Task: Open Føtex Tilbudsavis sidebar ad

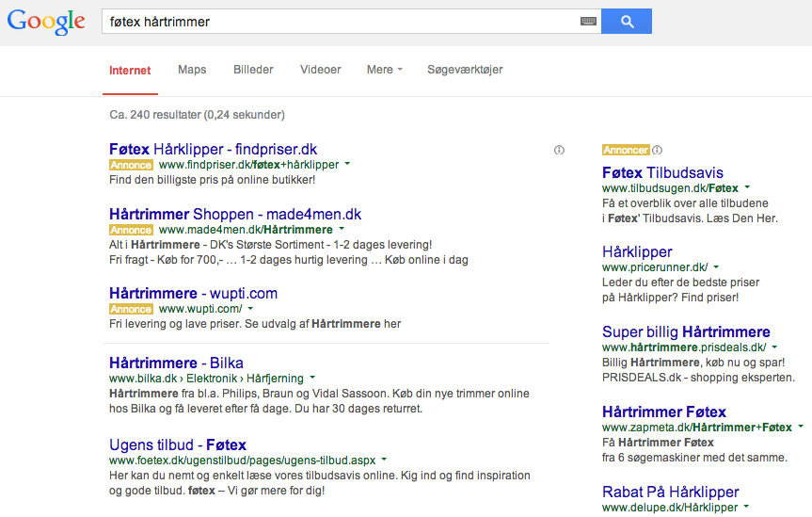Action: 662,172
